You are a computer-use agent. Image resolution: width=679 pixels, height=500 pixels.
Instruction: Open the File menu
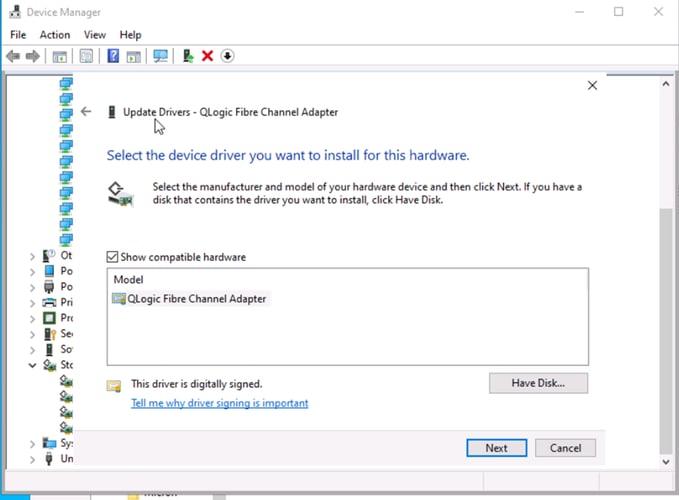(x=18, y=35)
